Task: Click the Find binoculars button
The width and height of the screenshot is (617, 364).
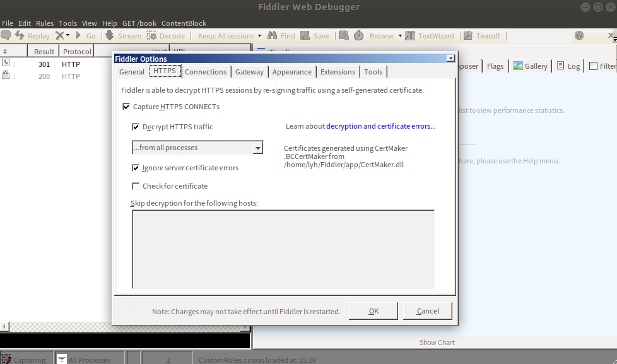Action: [x=281, y=36]
